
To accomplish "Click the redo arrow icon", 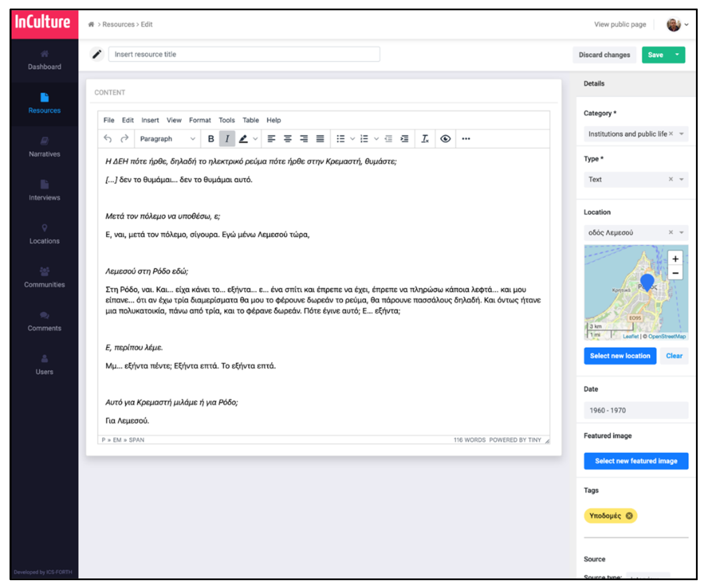I will [x=124, y=139].
